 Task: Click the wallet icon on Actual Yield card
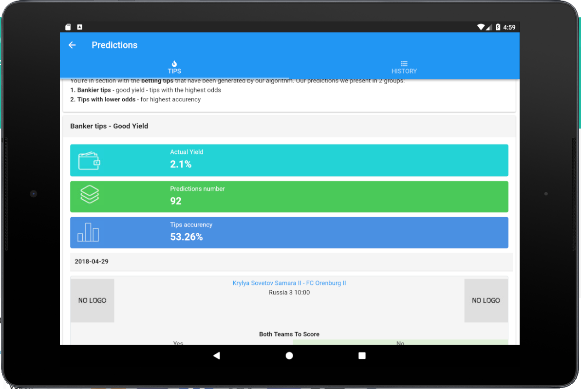89,161
